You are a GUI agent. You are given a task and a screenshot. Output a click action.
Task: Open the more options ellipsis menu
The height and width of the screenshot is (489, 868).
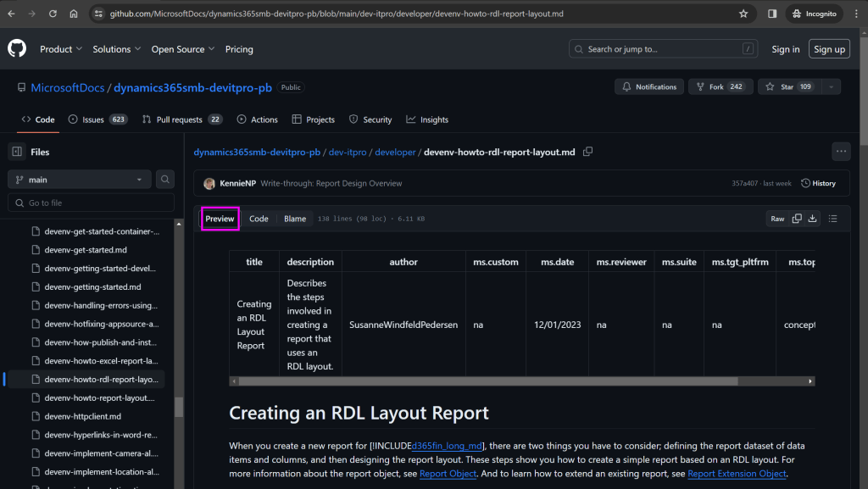(841, 151)
